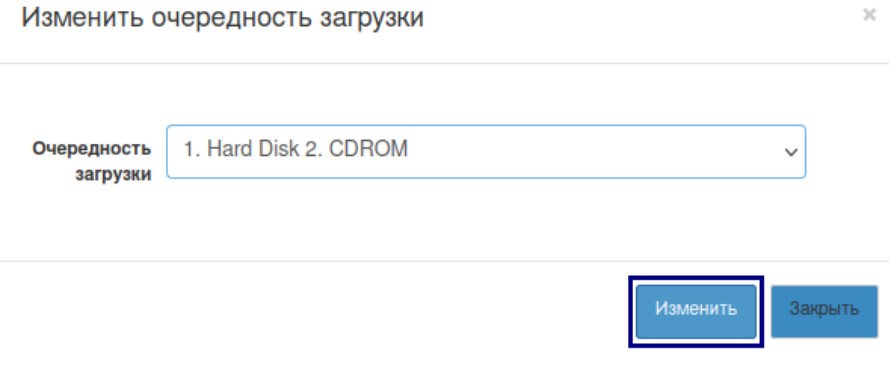889x366 pixels.
Task: Expand the '1. Hard Disk 2. CDROM' combo box
Action: [x=486, y=152]
